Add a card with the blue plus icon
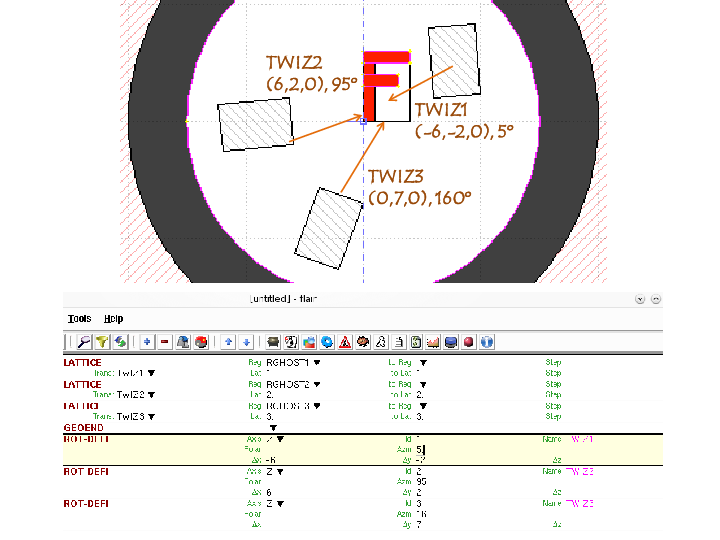Screen dimensions: 720x540 pyautogui.click(x=147, y=342)
